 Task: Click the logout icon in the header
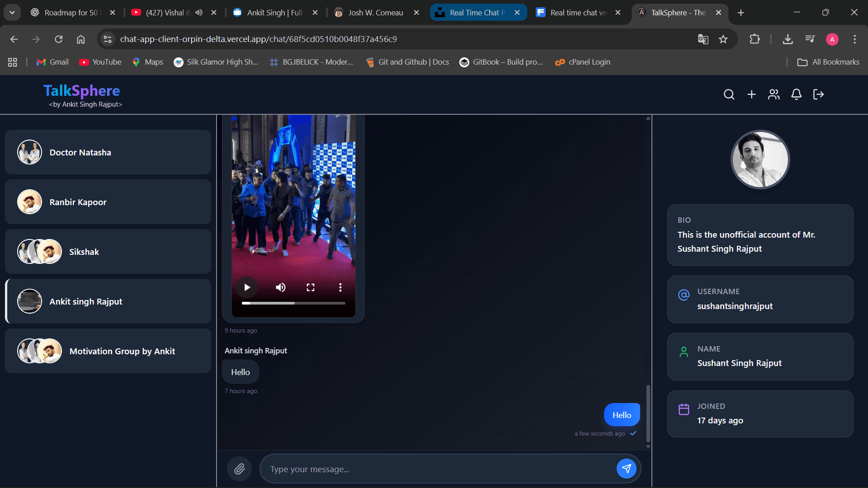[818, 94]
